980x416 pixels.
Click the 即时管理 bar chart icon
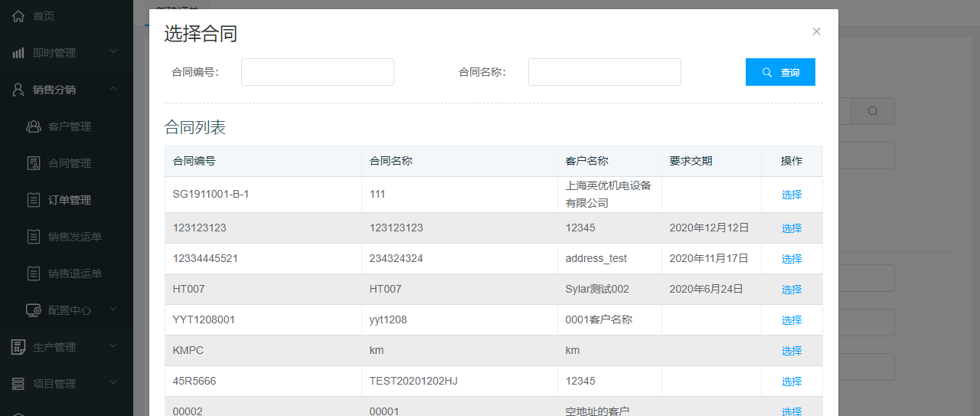click(x=18, y=53)
